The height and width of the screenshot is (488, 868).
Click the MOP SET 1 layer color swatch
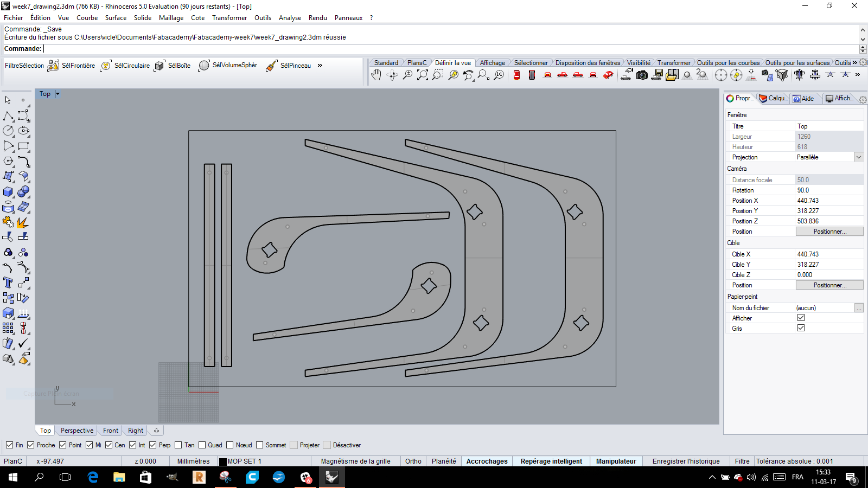pyautogui.click(x=222, y=462)
